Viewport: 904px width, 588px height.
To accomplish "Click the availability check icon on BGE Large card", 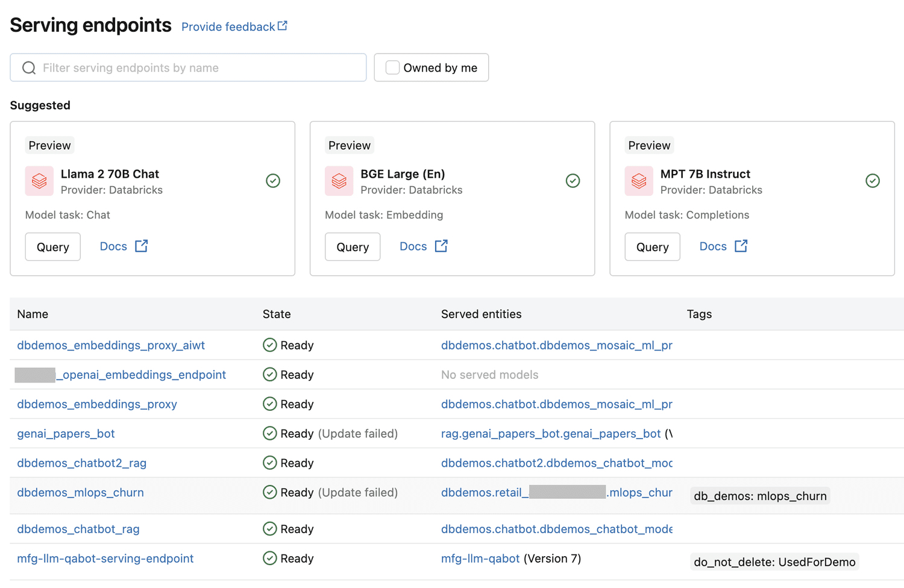I will point(573,181).
